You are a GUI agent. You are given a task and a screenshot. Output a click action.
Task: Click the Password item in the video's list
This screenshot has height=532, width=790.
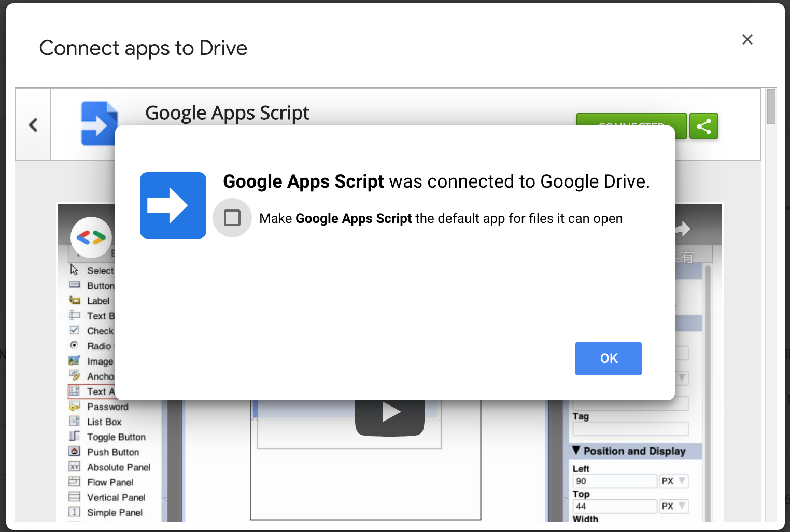tap(107, 407)
